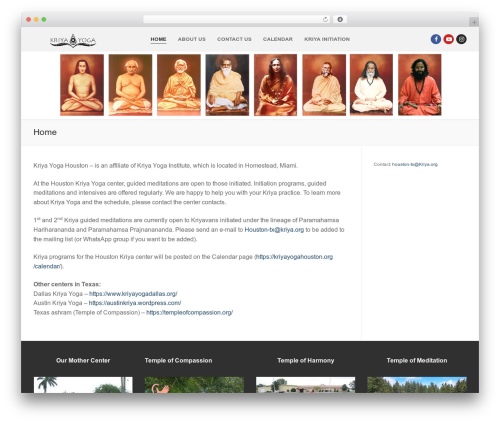Select seventh portrait in white clothing
This screenshot has height=423, width=500.
[371, 85]
